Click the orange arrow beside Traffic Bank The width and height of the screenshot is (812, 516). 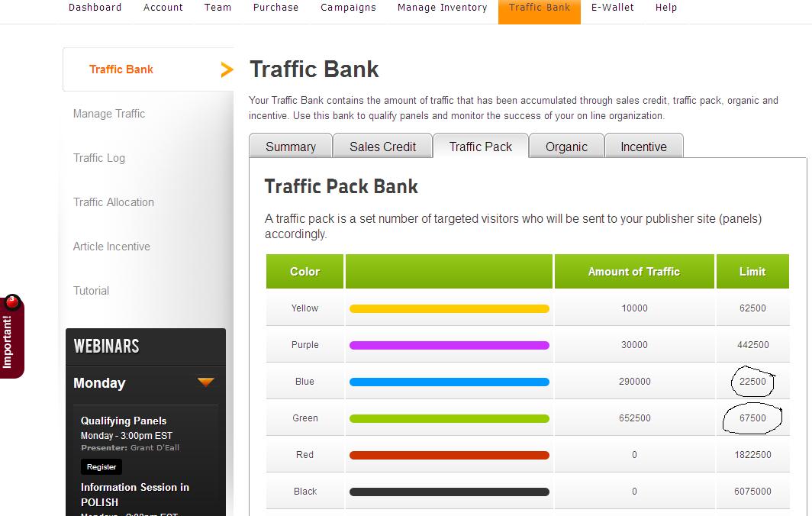227,69
